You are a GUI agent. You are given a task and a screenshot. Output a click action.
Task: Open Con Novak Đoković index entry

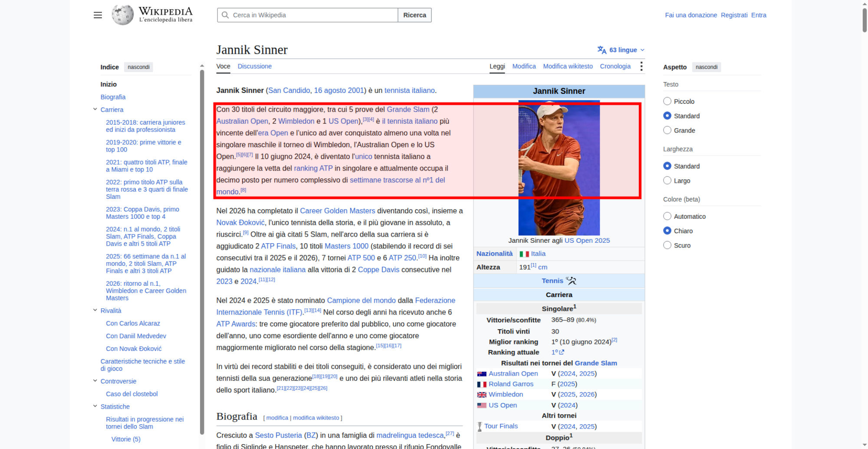tap(134, 349)
